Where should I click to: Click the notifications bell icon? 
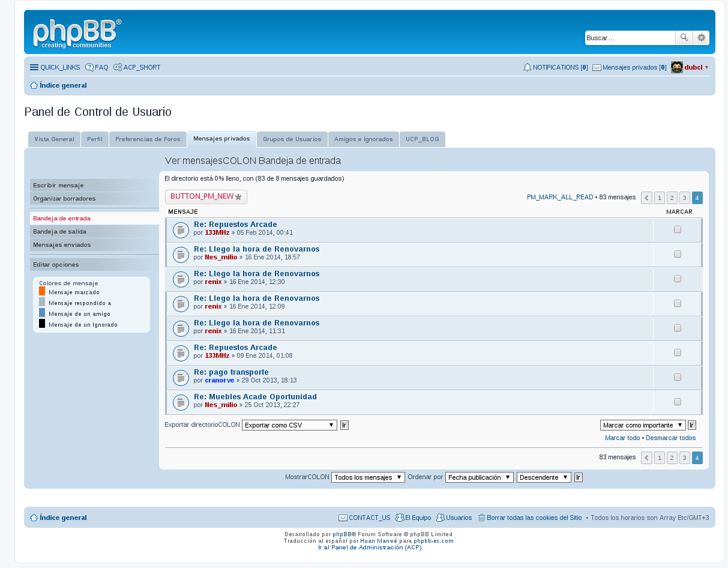[527, 68]
